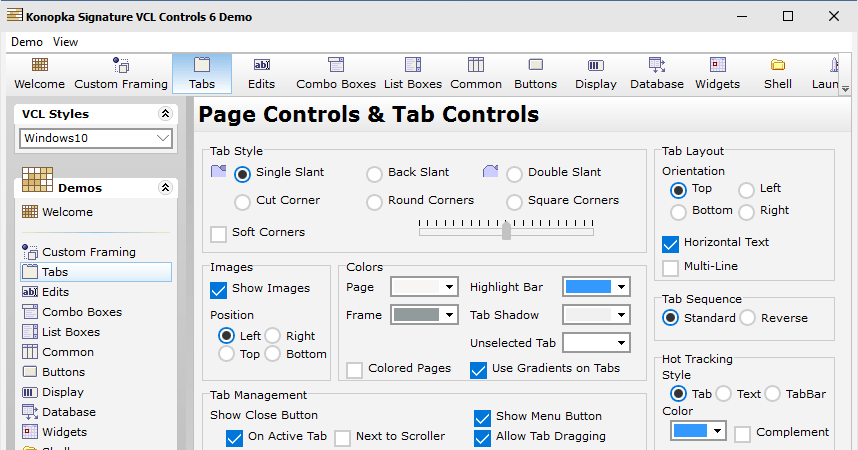Screen dimensions: 858x450
Task: Open the VCL Styles Windows10 combo box
Action: 96,138
